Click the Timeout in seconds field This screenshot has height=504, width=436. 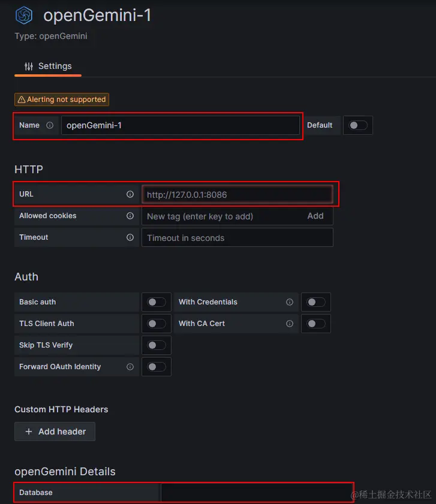pos(237,237)
